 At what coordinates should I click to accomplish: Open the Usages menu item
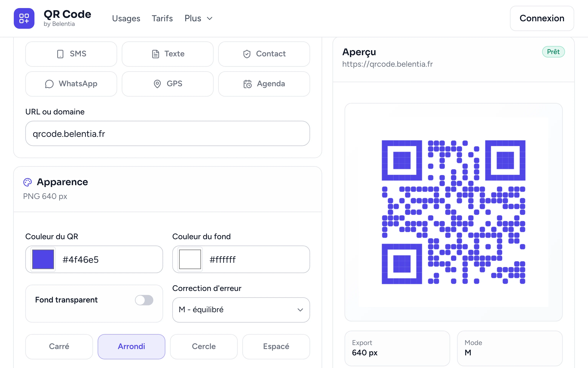tap(126, 19)
